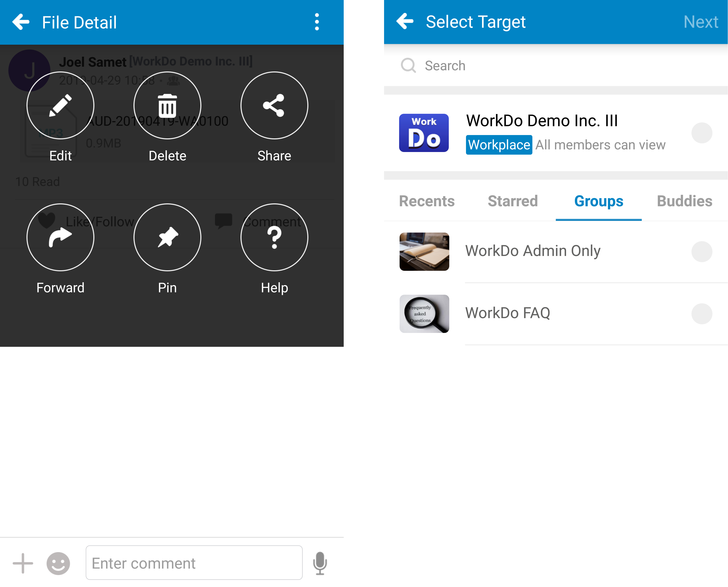The image size is (728, 587).
Task: Go back from Select Target screen
Action: [x=405, y=22]
